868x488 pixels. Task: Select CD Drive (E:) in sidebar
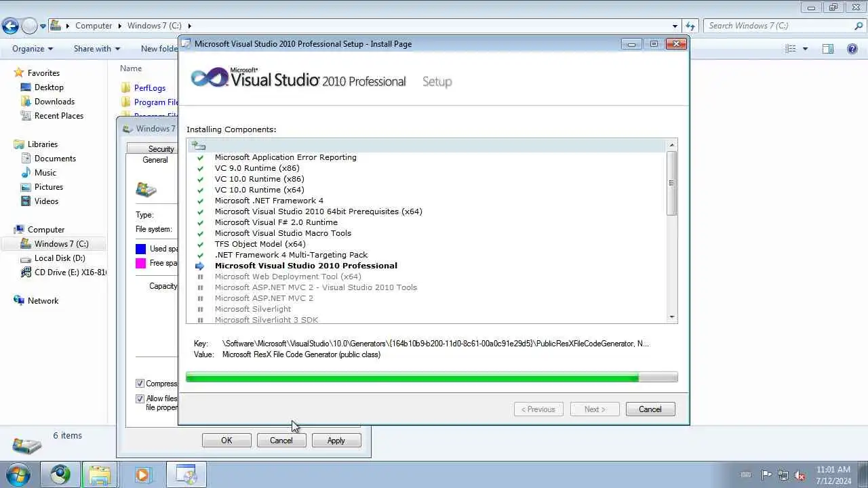tap(71, 272)
